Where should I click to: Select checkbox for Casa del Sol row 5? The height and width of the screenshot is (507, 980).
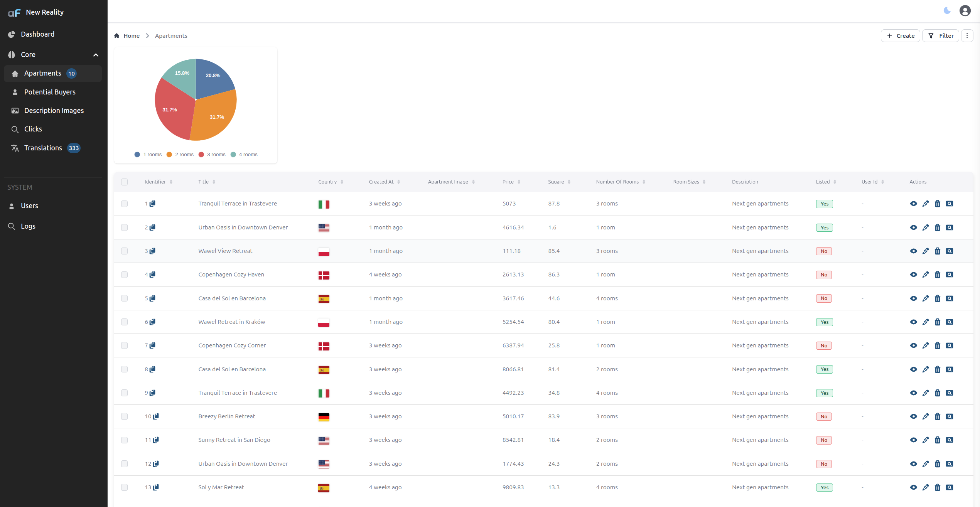click(x=124, y=298)
